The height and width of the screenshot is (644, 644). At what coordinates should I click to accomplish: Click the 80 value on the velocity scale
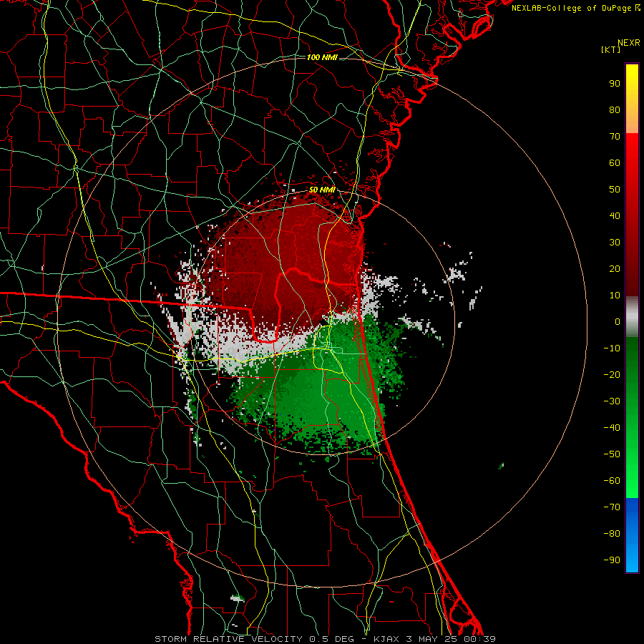pos(615,110)
